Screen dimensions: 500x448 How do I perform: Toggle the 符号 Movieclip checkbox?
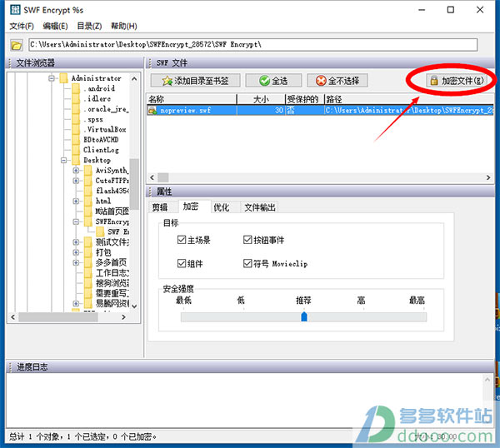247,263
